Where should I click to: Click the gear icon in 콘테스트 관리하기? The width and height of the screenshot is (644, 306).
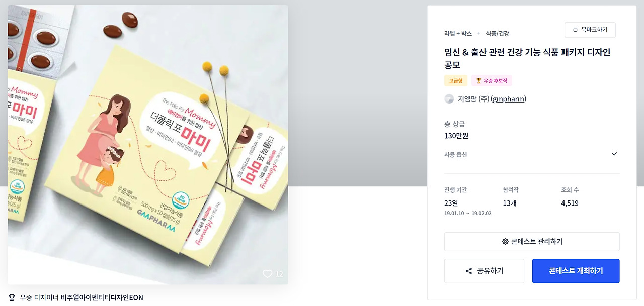click(505, 242)
